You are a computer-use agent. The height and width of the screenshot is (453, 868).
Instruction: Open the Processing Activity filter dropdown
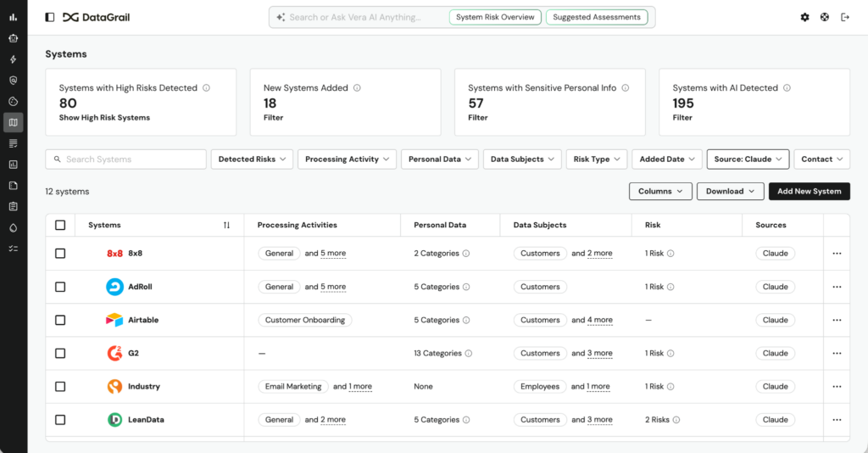(347, 159)
